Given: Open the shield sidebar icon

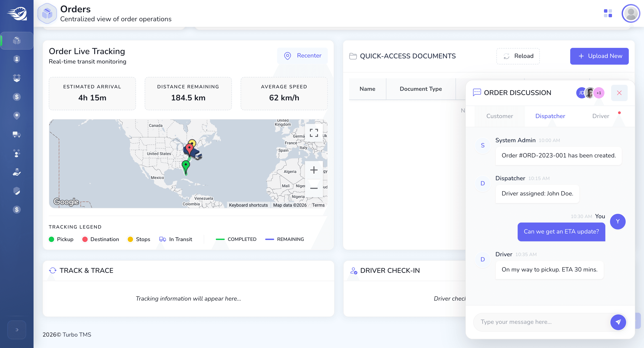Looking at the screenshot, I should 17,191.
